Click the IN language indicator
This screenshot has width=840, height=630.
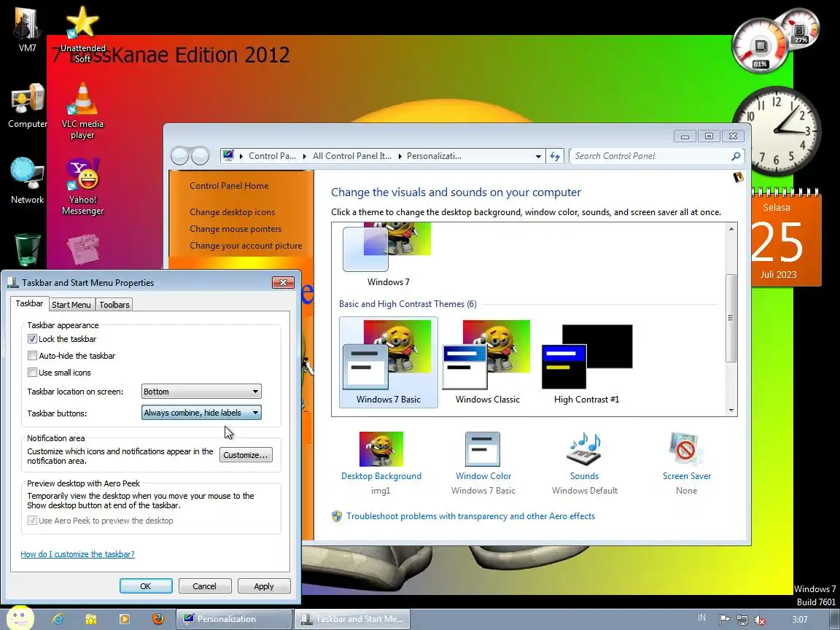(x=701, y=618)
